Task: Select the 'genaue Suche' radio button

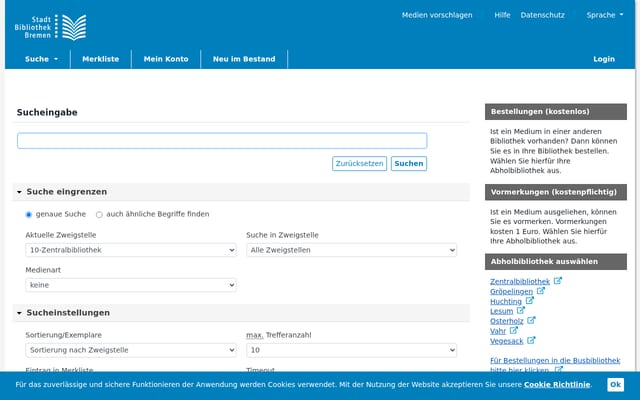Action: (x=29, y=215)
